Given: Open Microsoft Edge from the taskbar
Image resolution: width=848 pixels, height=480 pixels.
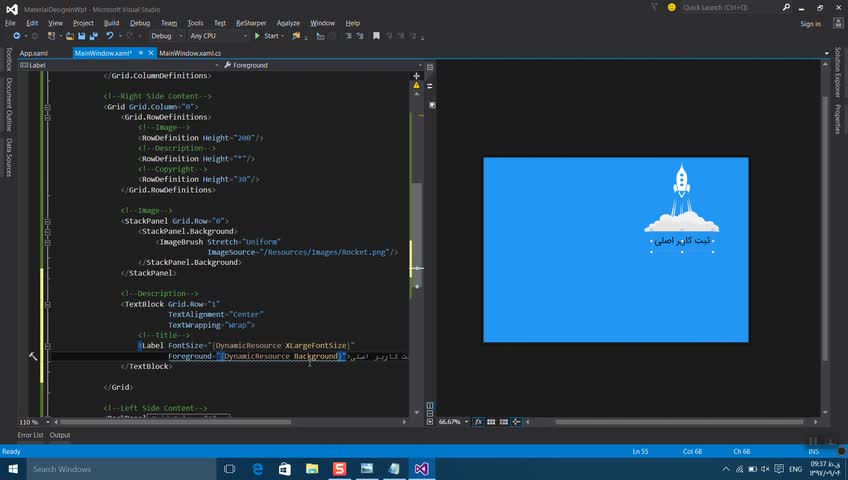Looking at the screenshot, I should [257, 469].
